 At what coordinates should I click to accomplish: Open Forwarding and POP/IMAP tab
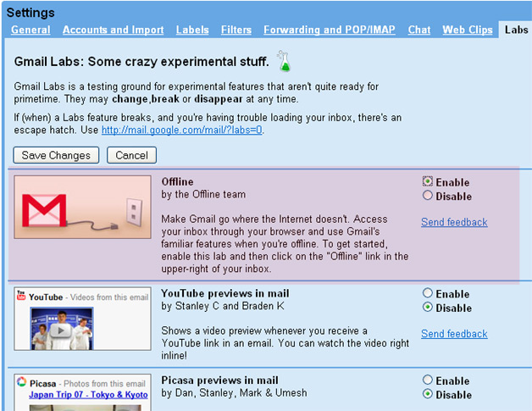[x=330, y=30]
